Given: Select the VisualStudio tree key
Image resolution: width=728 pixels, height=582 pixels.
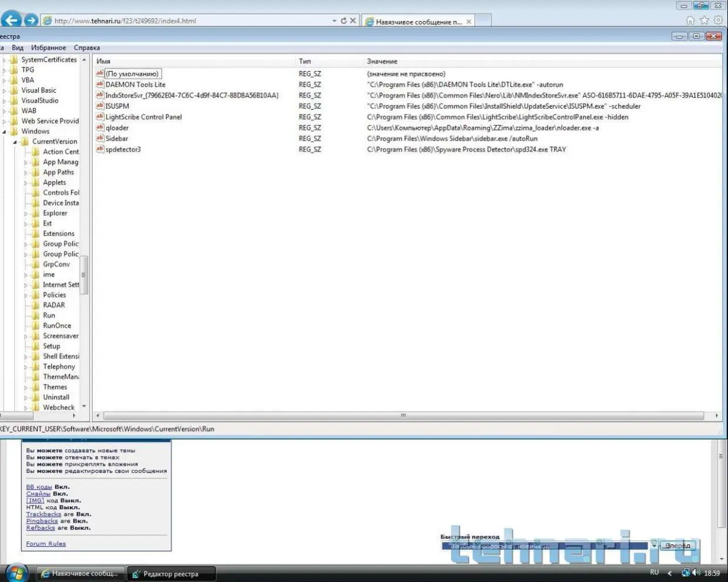Looking at the screenshot, I should point(40,100).
